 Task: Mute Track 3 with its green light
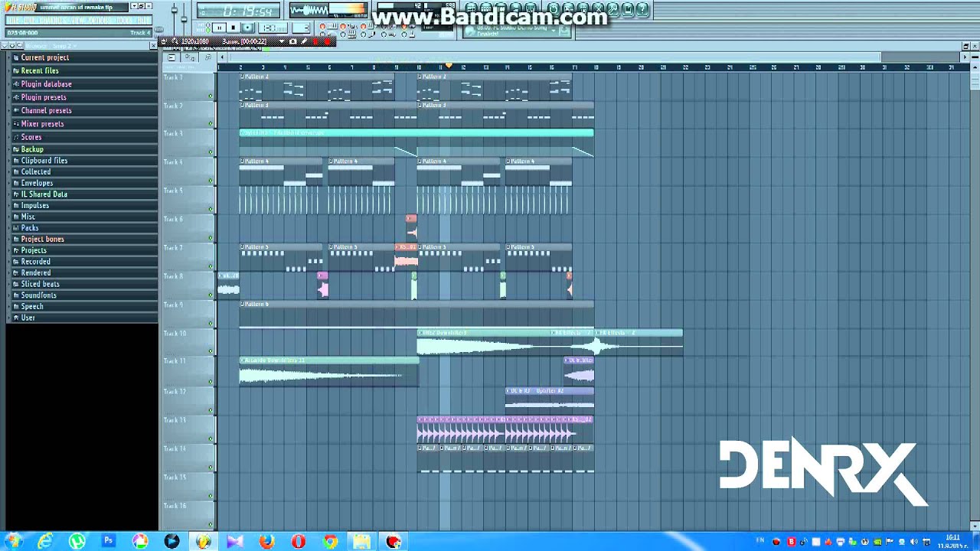[211, 154]
